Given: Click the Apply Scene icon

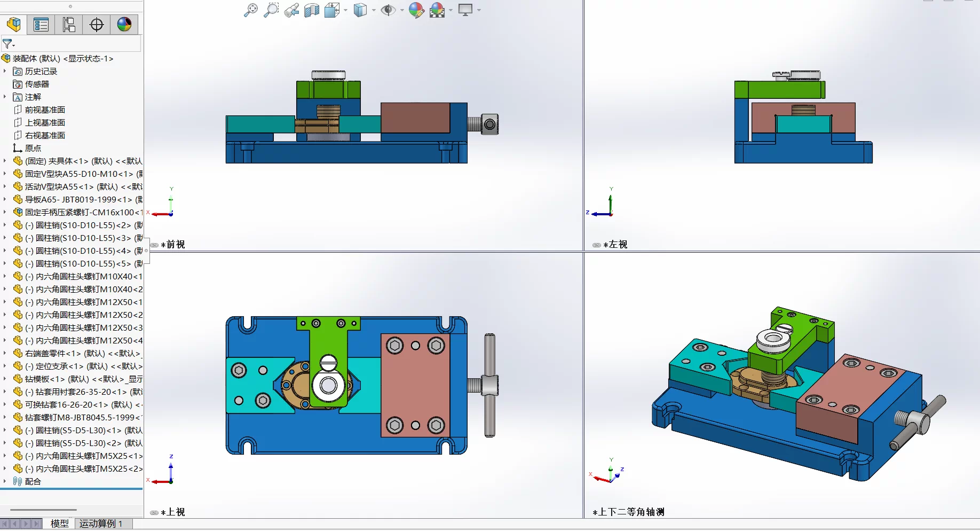Looking at the screenshot, I should [x=437, y=10].
